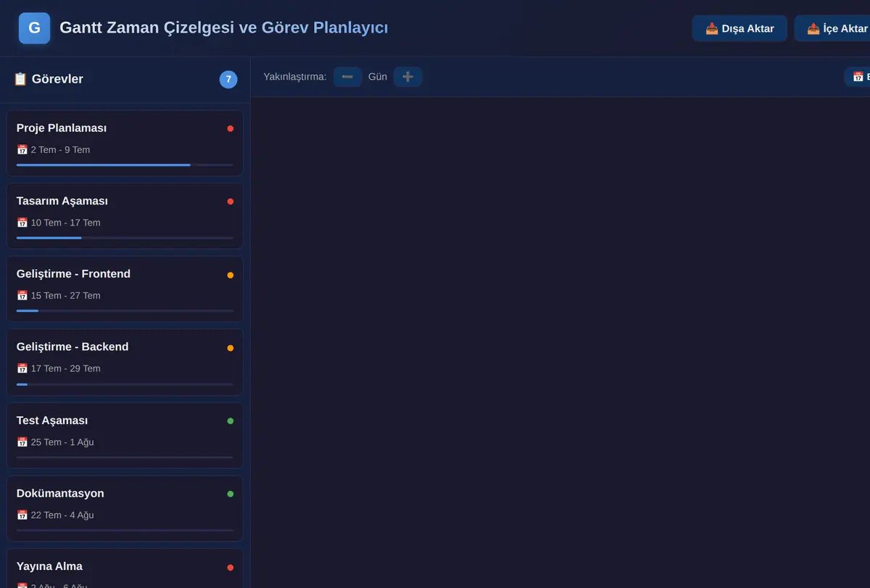Click the date text 17 Tem - 29 Tem
This screenshot has height=588, width=870.
[65, 368]
